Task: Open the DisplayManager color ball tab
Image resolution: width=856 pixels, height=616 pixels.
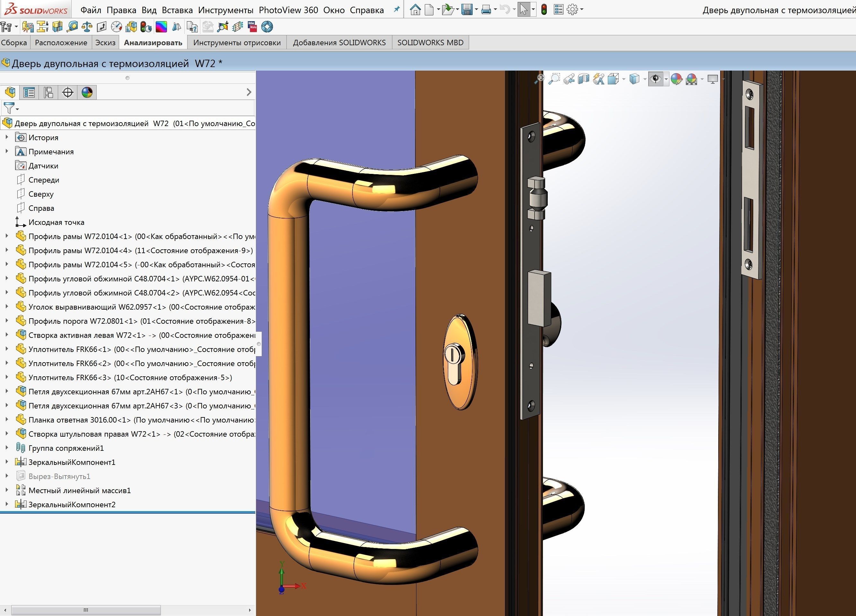Action: (x=87, y=92)
